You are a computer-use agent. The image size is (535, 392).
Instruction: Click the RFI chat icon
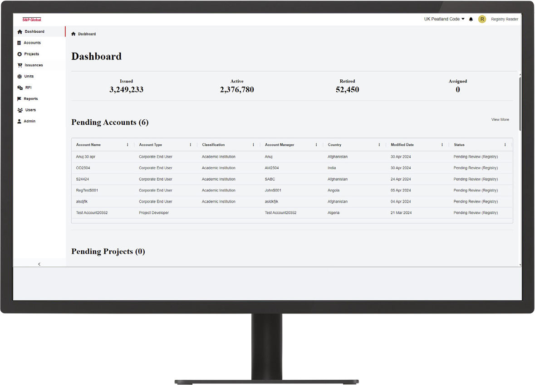point(20,88)
